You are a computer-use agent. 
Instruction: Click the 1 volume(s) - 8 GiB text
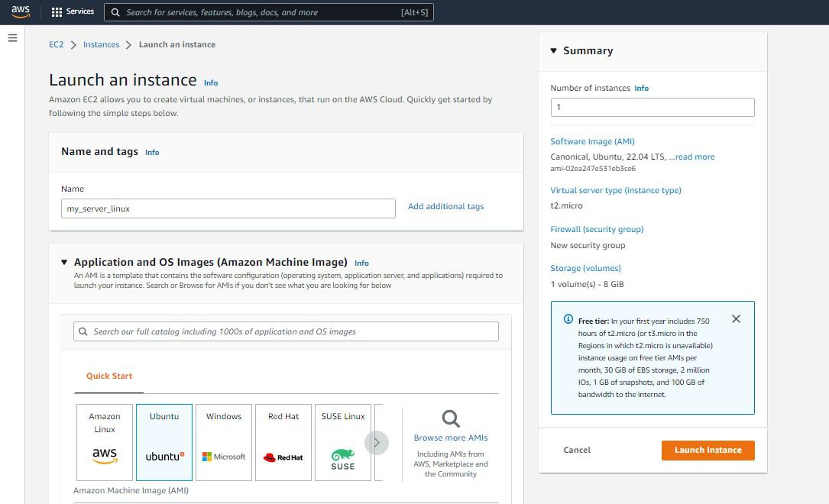587,285
